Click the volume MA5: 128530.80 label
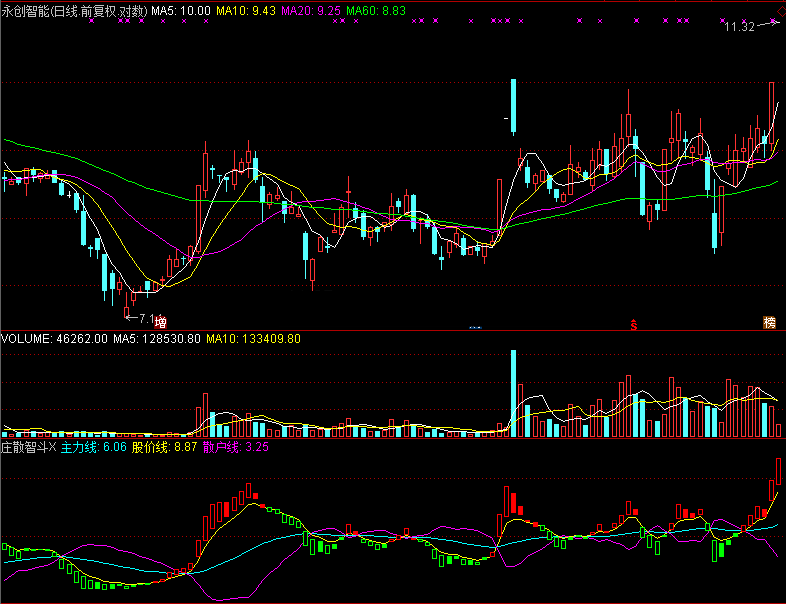Screen dimensions: 786x604 (157, 339)
